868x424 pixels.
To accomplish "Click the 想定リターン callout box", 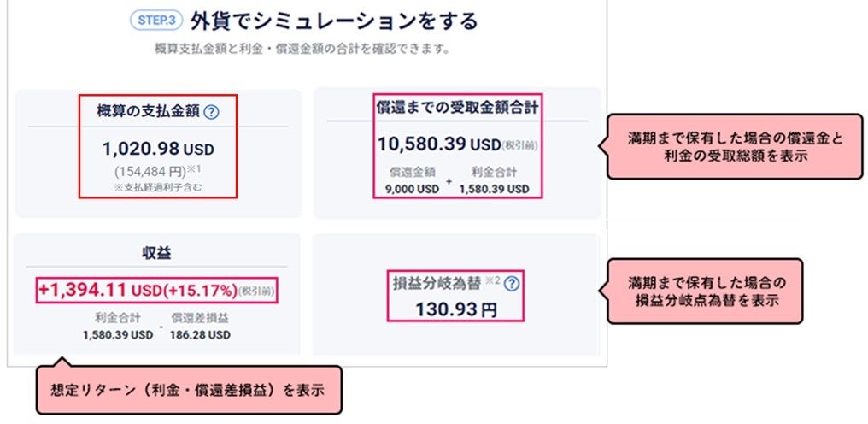I will (187, 391).
